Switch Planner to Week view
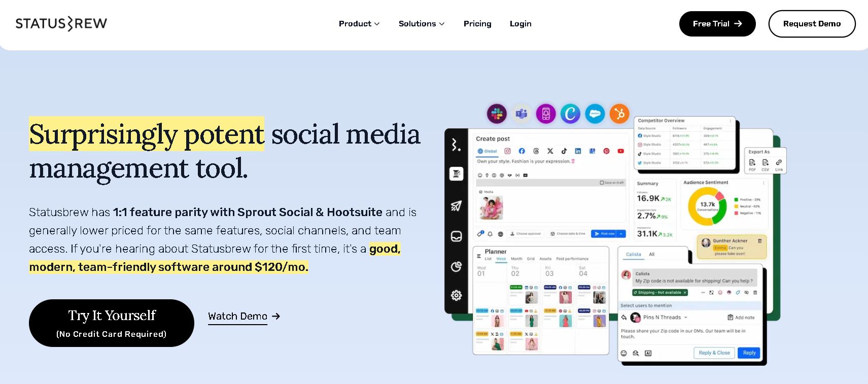This screenshot has width=868, height=384. click(x=501, y=259)
